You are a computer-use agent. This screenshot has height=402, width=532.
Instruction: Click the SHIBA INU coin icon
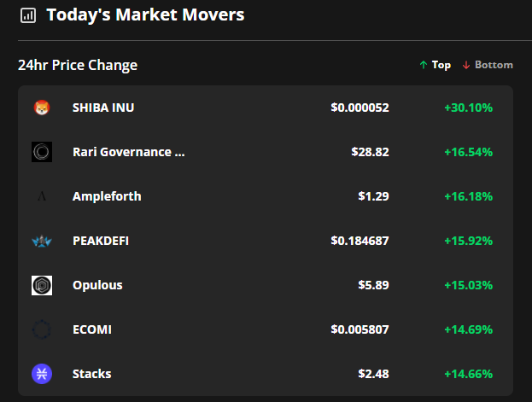point(42,108)
